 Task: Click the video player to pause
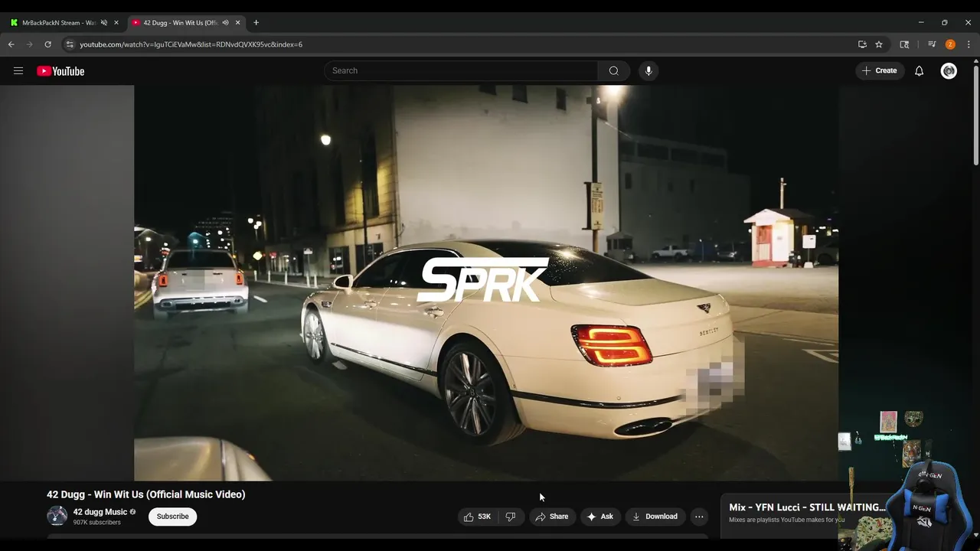486,283
